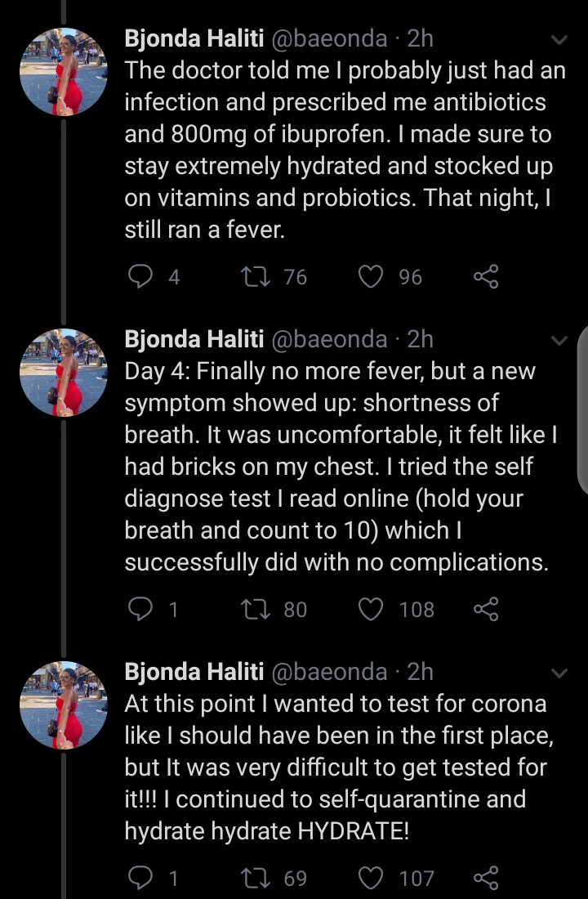Reply to the self-quarantine tweet

pos(140,878)
